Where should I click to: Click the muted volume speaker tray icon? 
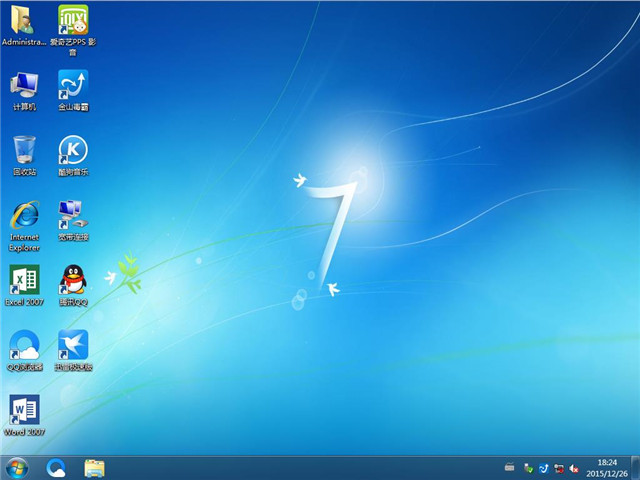click(574, 468)
